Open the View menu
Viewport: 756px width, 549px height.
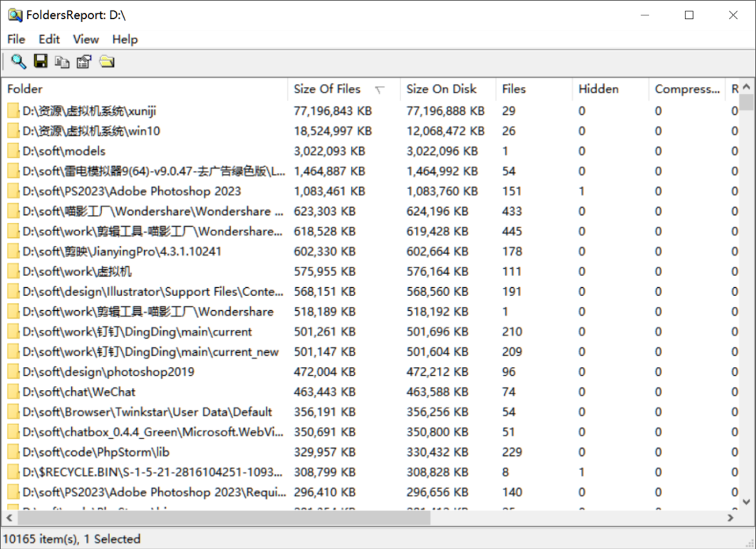click(x=86, y=39)
